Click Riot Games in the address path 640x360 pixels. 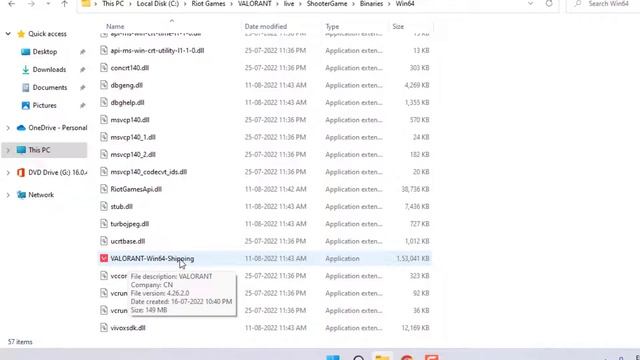pos(208,4)
